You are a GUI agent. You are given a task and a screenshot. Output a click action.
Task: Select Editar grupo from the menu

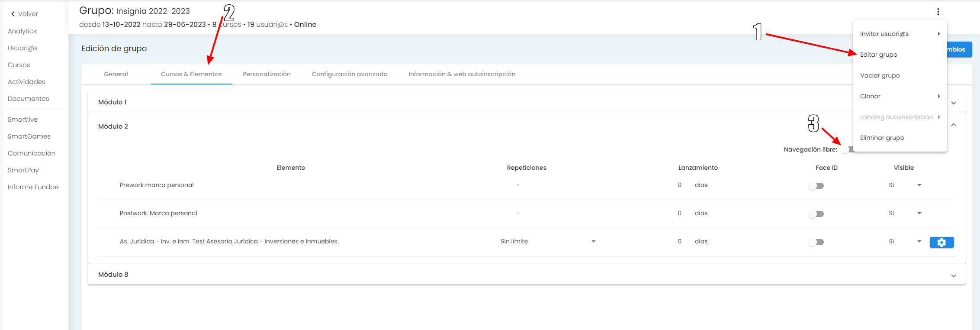878,55
